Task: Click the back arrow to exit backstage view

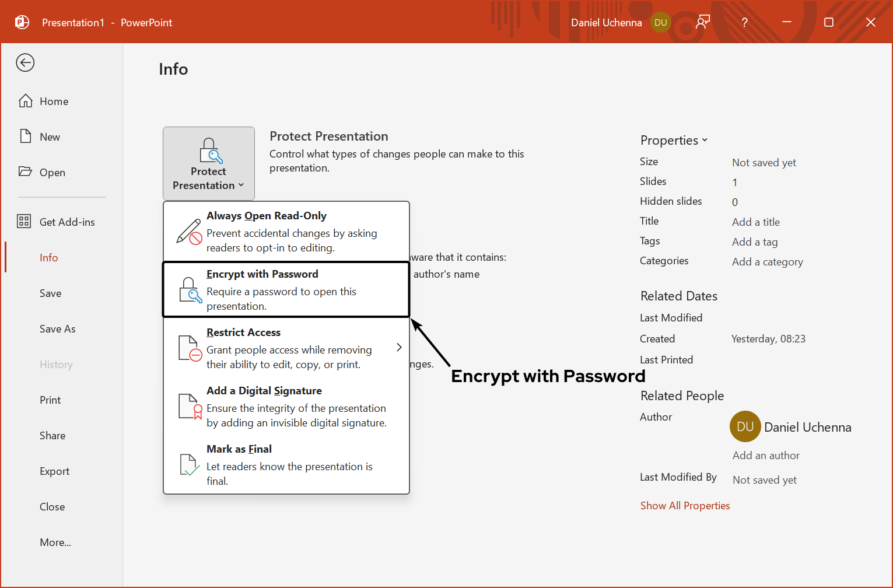Action: tap(25, 62)
